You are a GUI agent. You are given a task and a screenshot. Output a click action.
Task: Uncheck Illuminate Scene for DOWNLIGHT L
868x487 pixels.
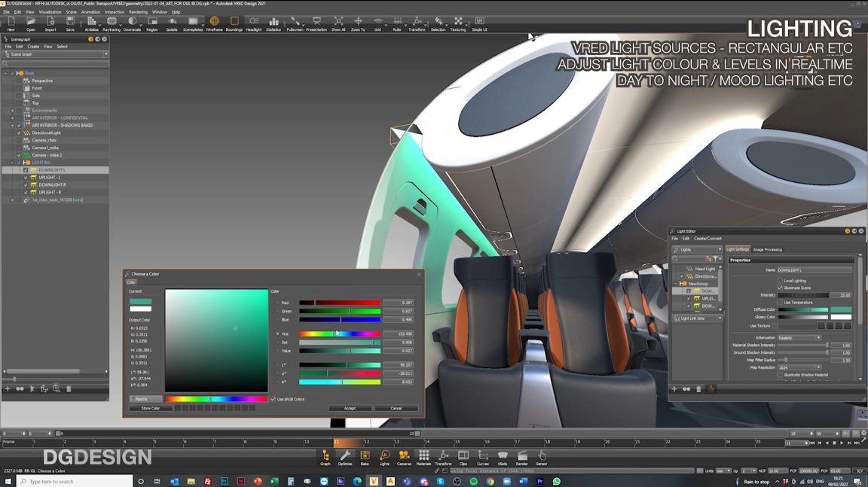(781, 288)
